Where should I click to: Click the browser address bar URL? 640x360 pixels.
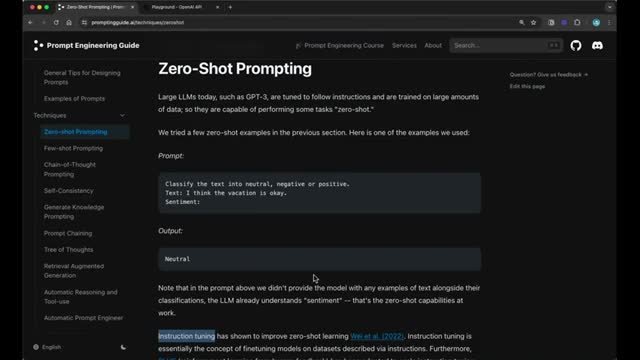pyautogui.click(x=138, y=22)
